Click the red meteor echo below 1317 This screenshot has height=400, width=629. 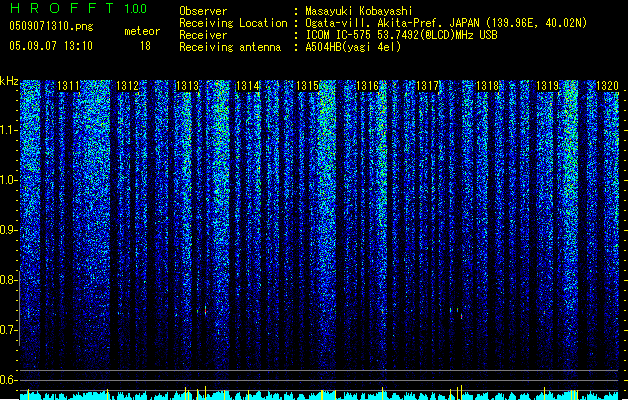click(x=461, y=316)
